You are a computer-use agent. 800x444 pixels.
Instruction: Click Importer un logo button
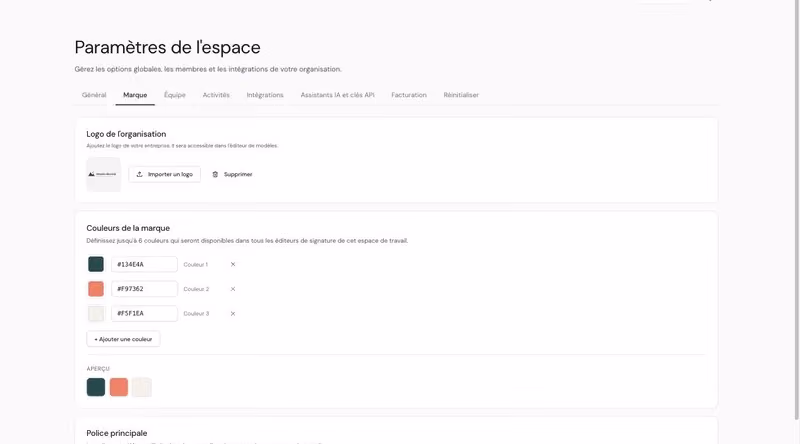[x=164, y=175]
